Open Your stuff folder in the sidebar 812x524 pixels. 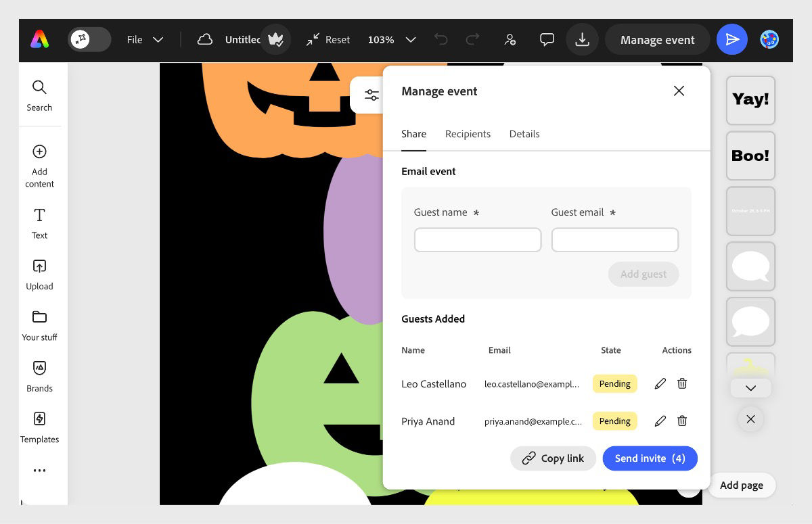coord(39,325)
